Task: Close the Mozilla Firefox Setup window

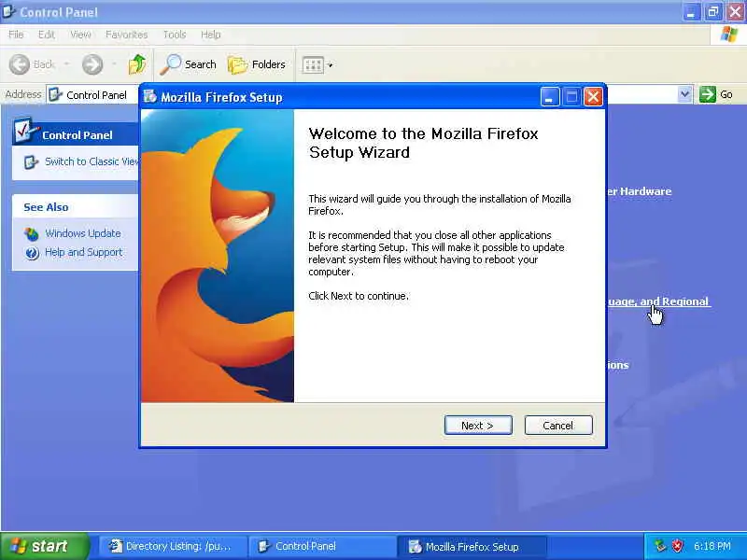Action: (x=593, y=97)
